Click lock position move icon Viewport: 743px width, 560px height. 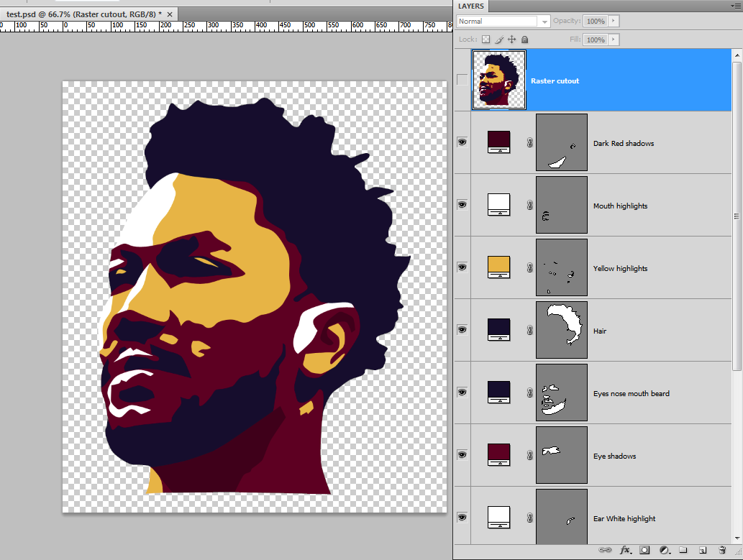[x=512, y=40]
